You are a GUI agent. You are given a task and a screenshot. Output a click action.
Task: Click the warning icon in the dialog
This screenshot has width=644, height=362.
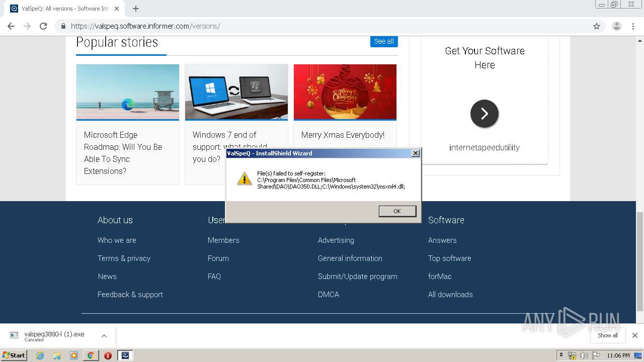[245, 178]
